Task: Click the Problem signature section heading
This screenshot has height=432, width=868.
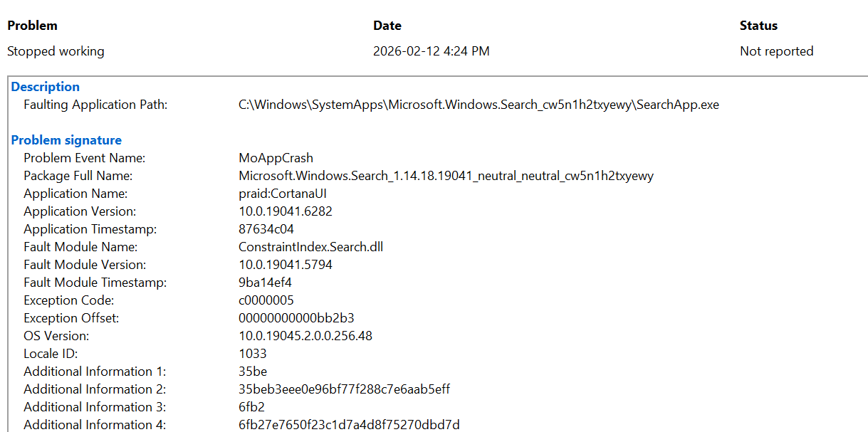Action: [x=66, y=140]
